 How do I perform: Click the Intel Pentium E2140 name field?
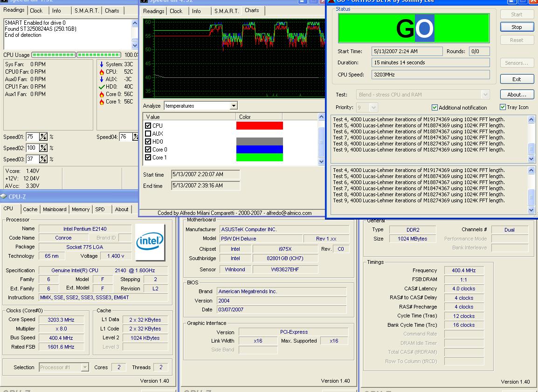click(85, 229)
